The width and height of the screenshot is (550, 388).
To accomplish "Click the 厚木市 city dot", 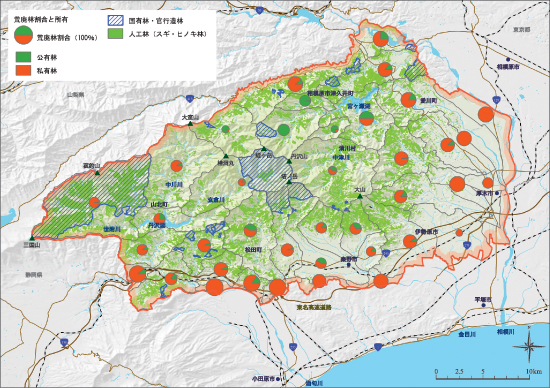I will [x=497, y=193].
